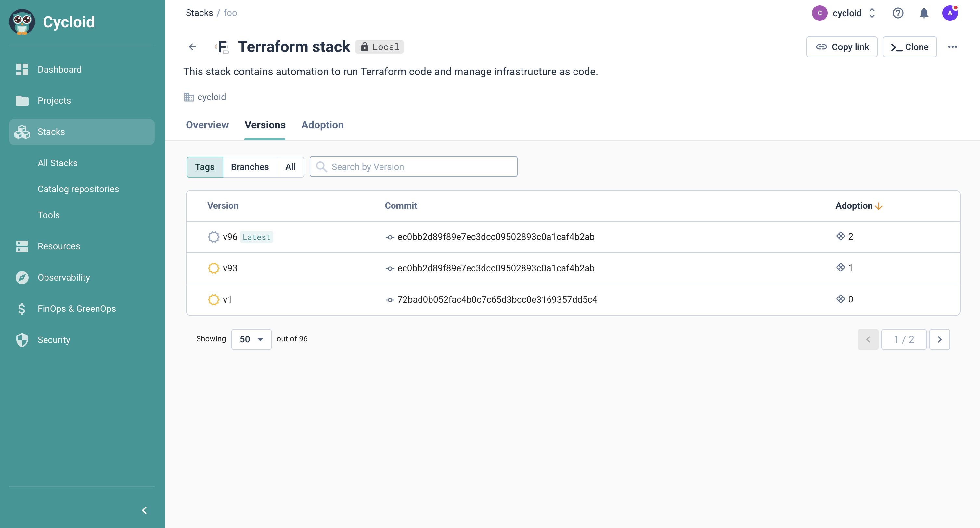Open All Stacks in the sidebar
Viewport: 980px width, 528px height.
pyautogui.click(x=58, y=163)
